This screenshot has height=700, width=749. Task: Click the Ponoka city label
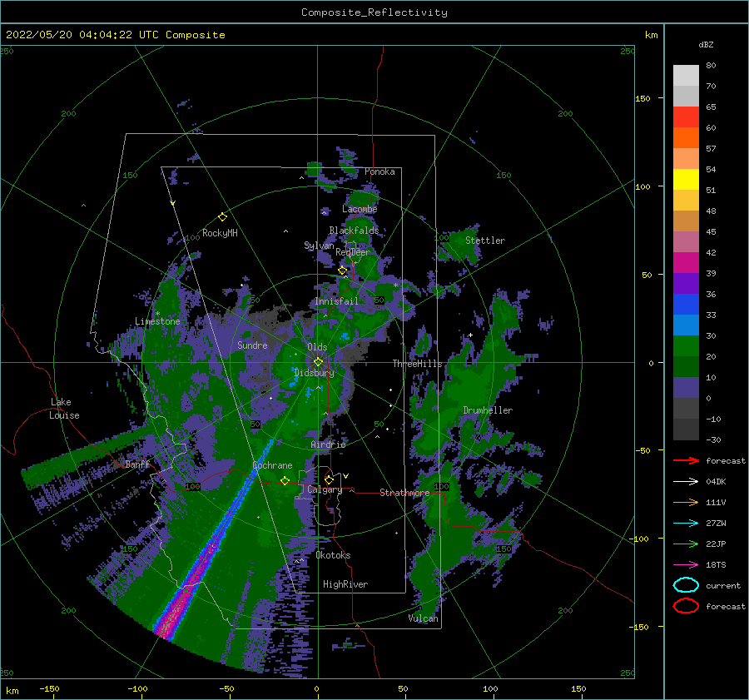click(x=379, y=171)
